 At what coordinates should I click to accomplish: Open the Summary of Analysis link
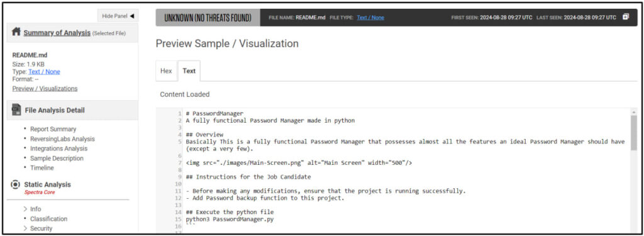57,33
